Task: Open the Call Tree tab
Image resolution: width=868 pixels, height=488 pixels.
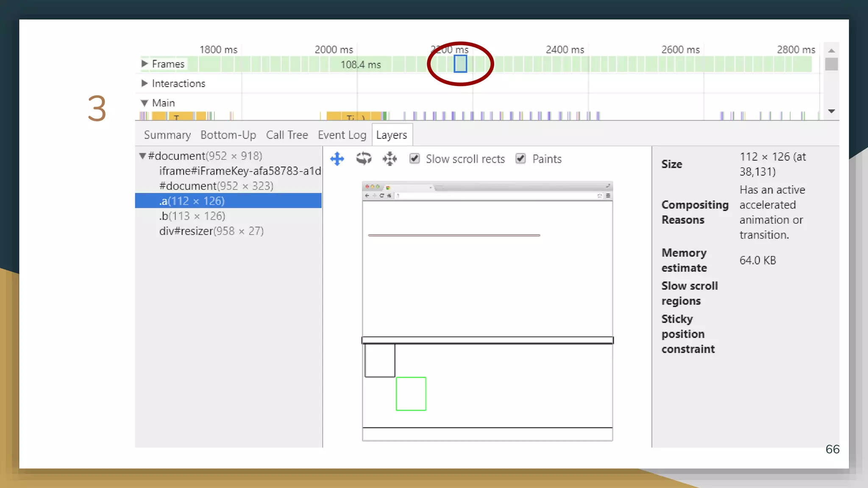Action: pos(287,135)
